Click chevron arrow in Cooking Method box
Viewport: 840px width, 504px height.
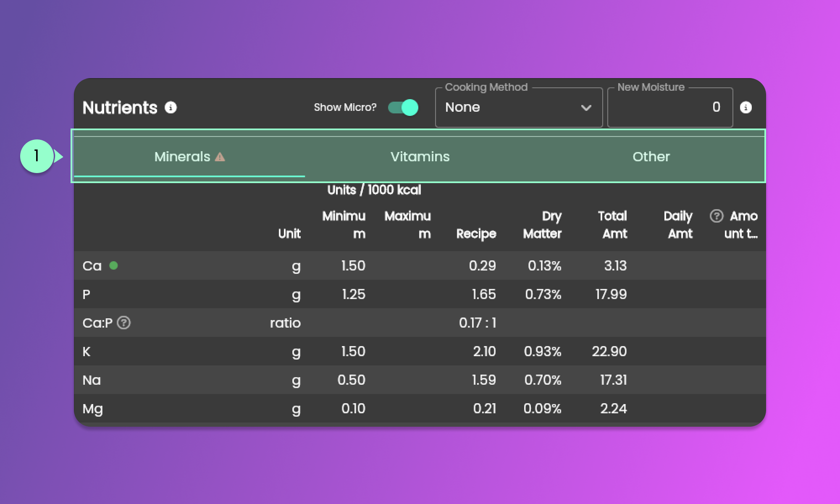586,108
